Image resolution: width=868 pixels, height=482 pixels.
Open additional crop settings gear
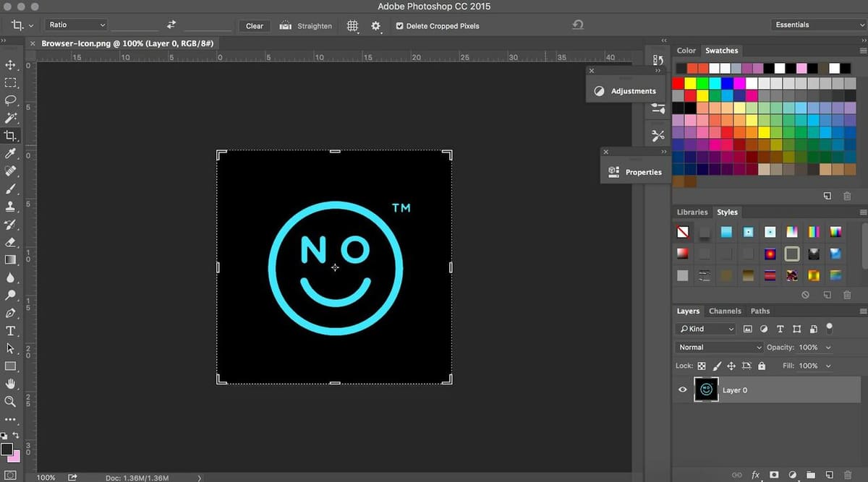[376, 25]
